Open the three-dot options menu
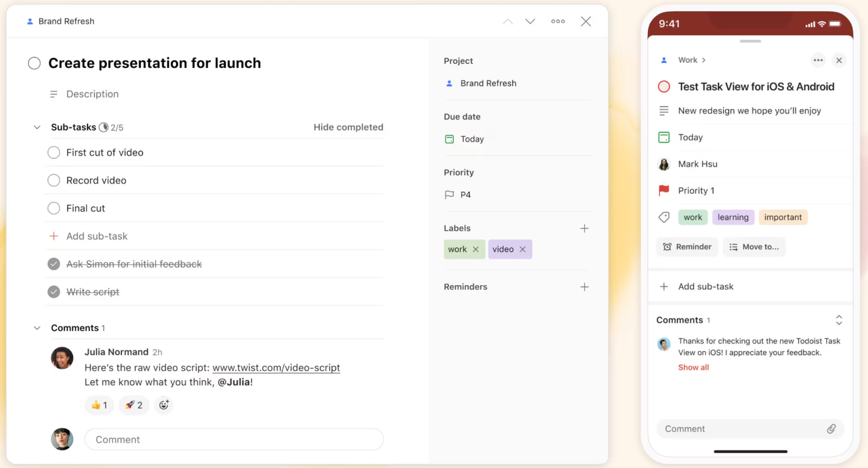 [558, 21]
